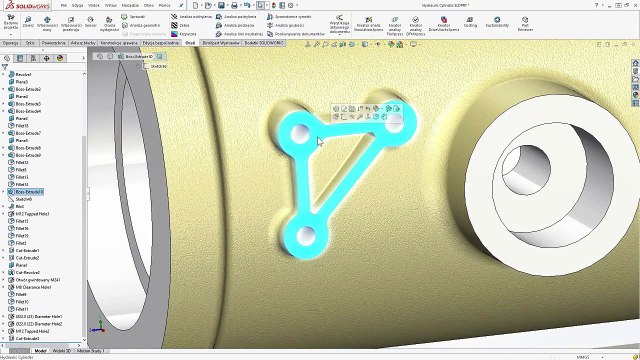The image size is (640, 360).
Task: Open the Sustainability tool
Action: point(497,22)
